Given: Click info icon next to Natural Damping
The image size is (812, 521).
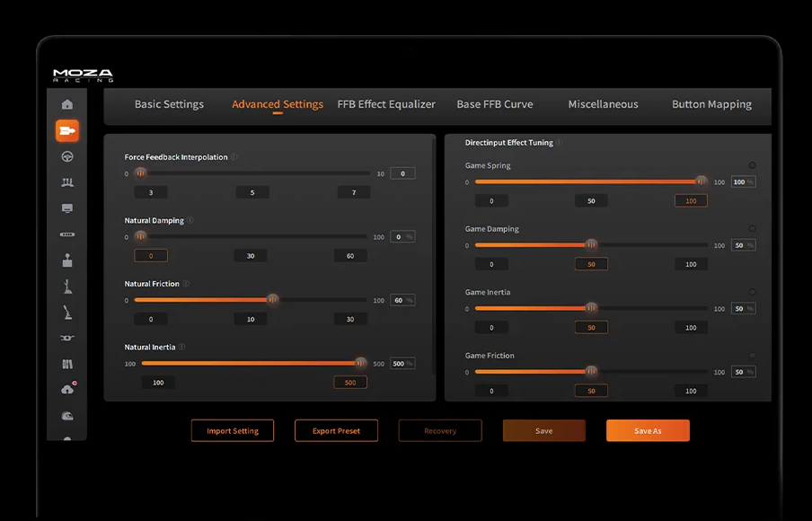Looking at the screenshot, I should (190, 220).
